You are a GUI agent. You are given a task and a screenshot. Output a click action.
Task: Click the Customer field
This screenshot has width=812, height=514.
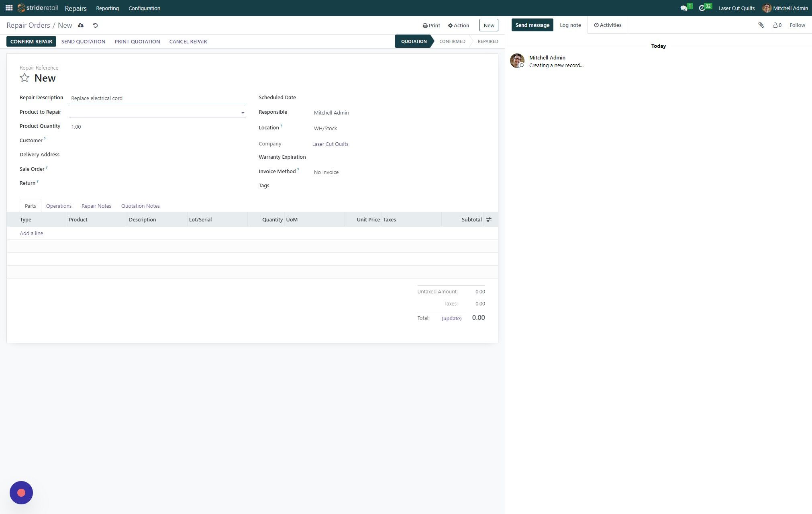pyautogui.click(x=157, y=141)
